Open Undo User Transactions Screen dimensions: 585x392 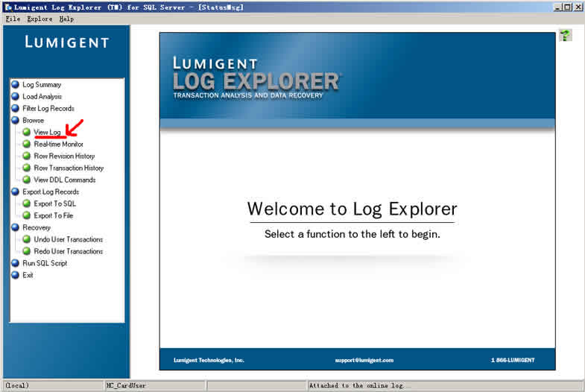[x=69, y=239]
